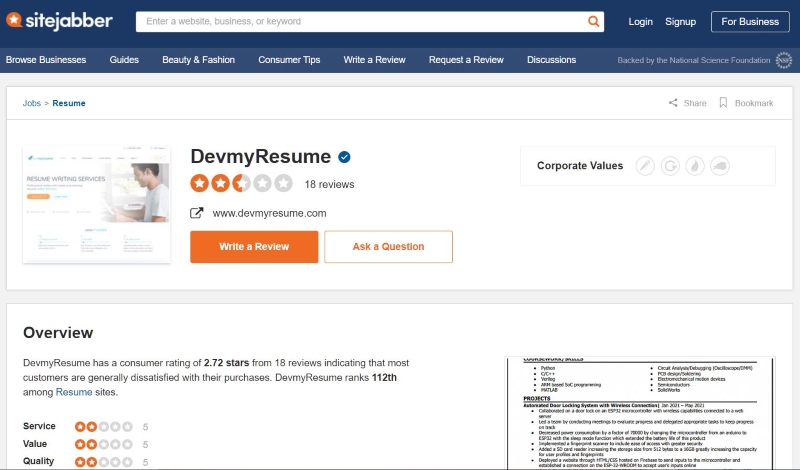Click the Resume breadcrumb link
This screenshot has width=800, height=470.
pos(69,103)
